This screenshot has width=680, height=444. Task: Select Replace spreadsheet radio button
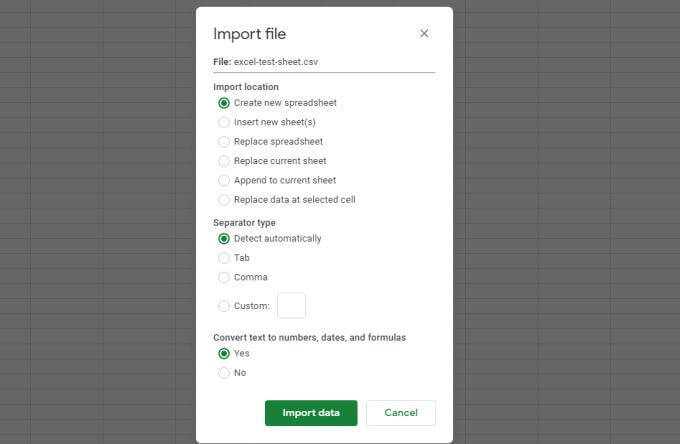coord(224,142)
